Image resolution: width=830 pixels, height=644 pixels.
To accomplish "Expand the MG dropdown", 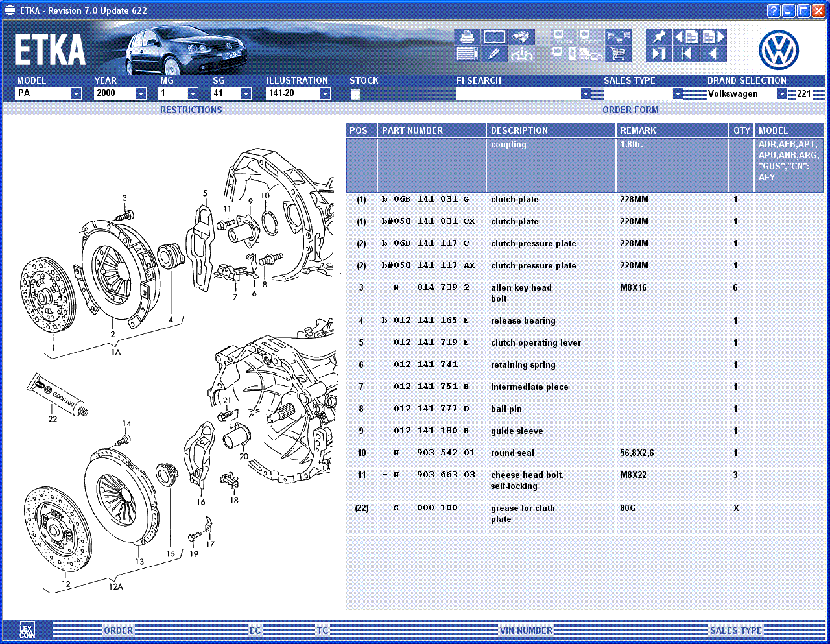I will point(193,93).
